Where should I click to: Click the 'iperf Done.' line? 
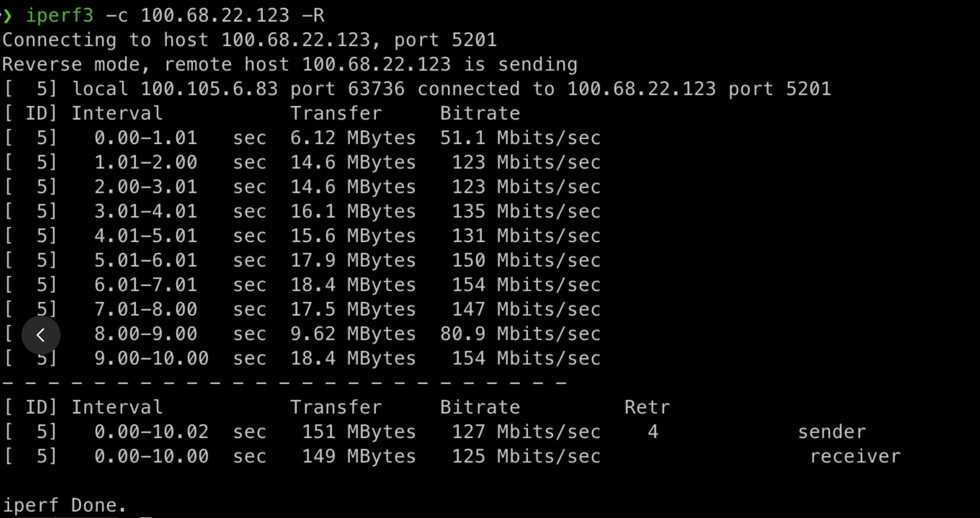point(65,505)
